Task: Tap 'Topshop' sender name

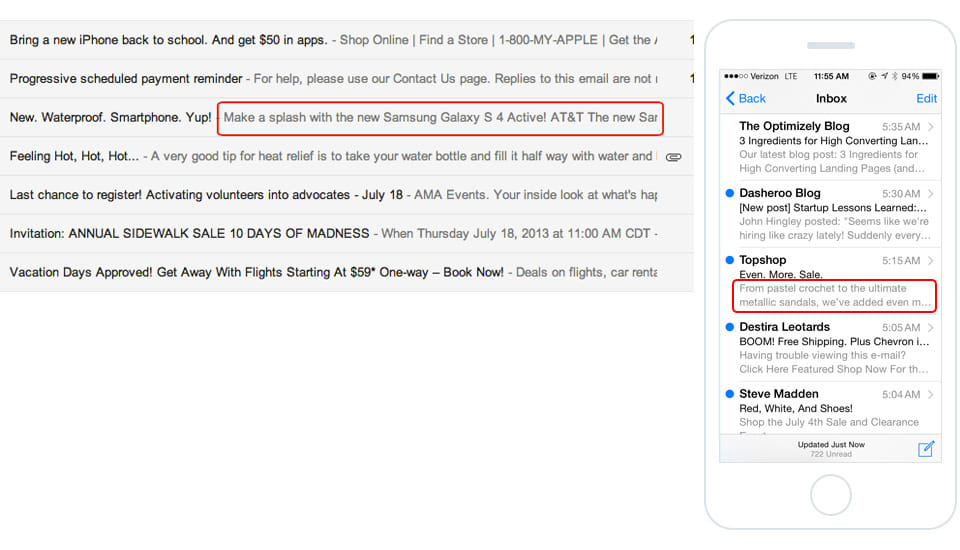Action: tap(762, 260)
